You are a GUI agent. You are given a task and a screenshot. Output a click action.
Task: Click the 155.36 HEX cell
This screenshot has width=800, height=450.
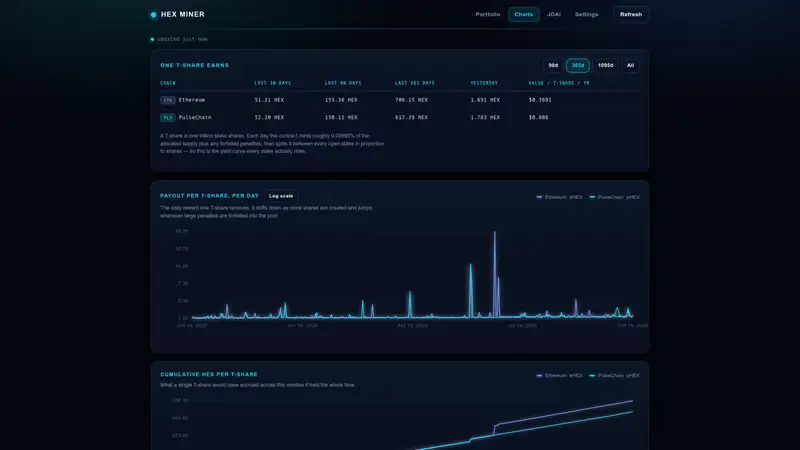coord(341,100)
